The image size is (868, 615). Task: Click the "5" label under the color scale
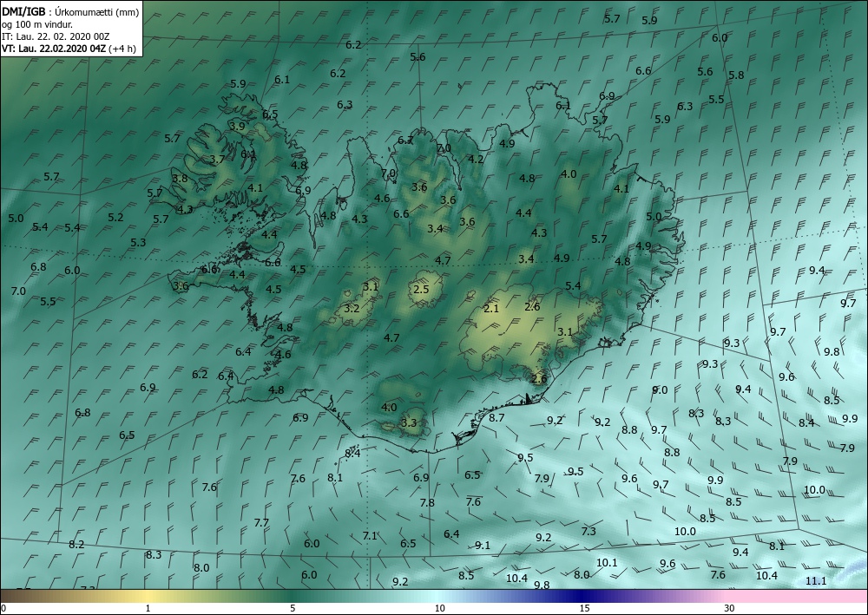tap(293, 609)
